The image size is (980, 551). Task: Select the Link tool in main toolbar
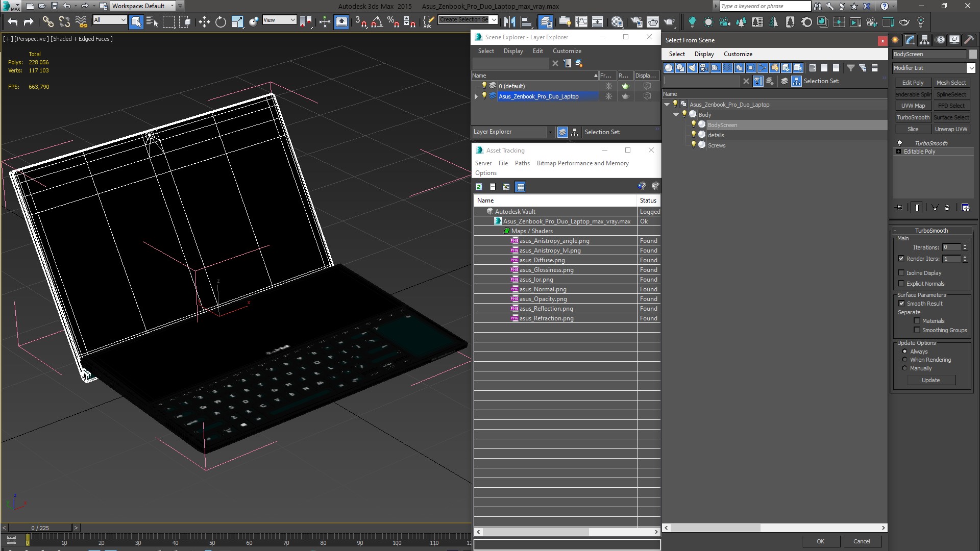[x=48, y=21]
